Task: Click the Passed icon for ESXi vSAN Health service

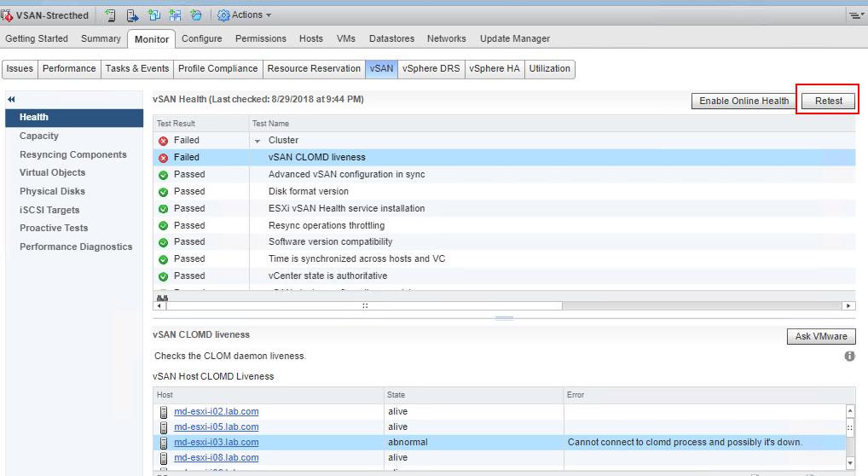Action: point(164,209)
